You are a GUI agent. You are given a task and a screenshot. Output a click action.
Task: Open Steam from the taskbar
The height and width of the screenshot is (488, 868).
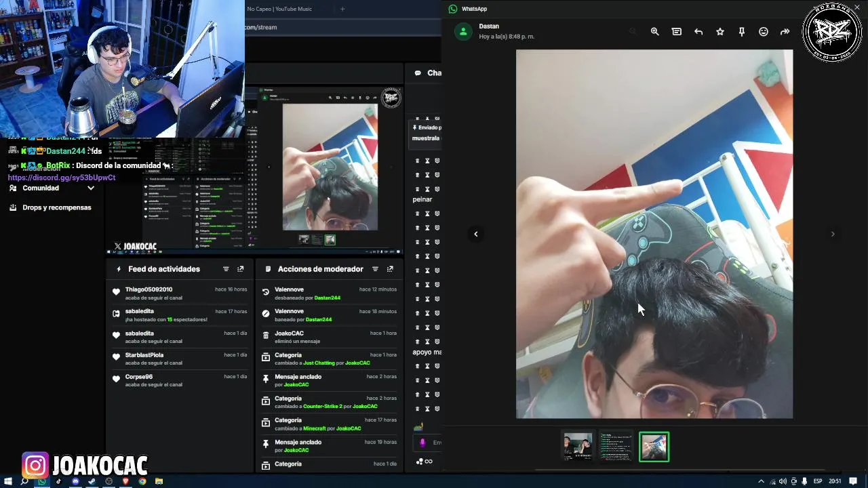coord(92,481)
